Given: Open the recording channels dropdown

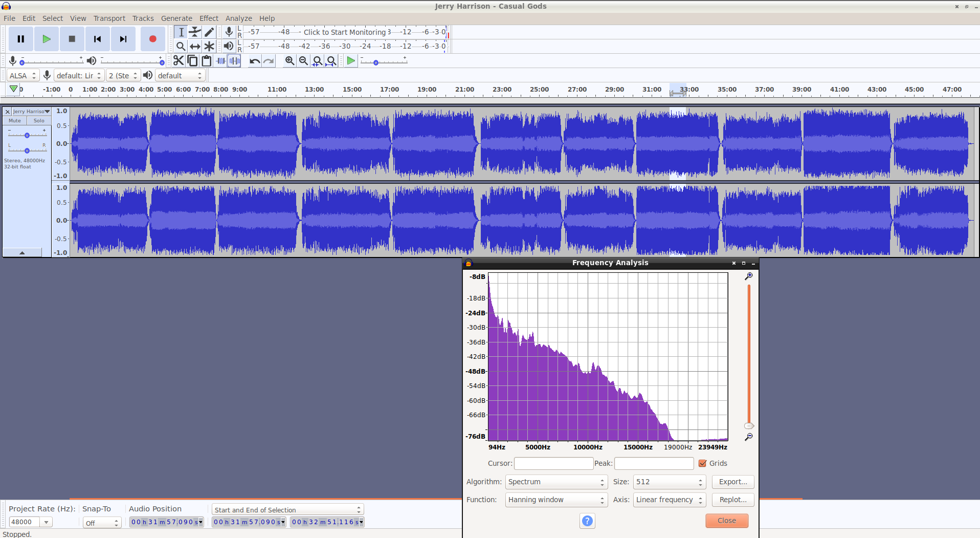Looking at the screenshot, I should 123,76.
